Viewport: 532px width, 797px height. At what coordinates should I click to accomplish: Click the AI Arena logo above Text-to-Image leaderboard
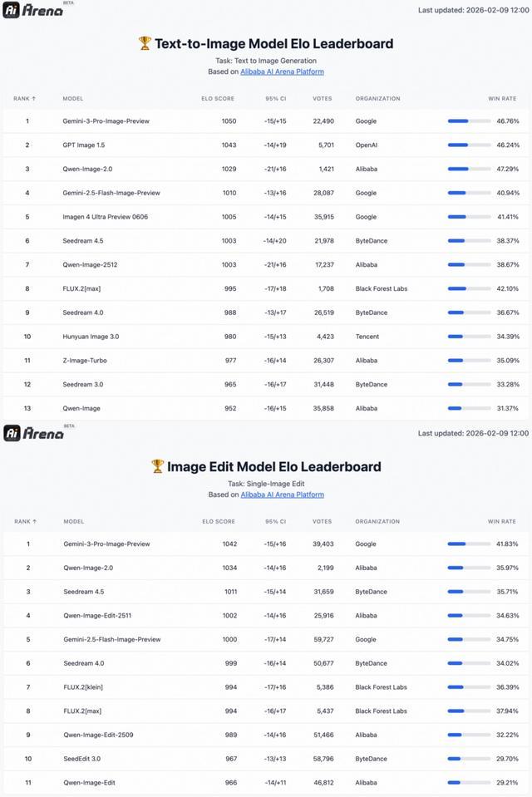coord(33,11)
